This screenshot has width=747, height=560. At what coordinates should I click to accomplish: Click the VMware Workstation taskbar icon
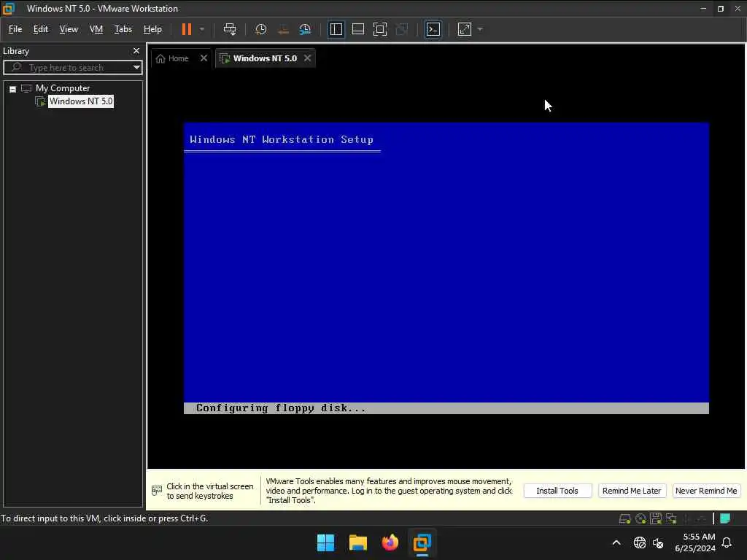pos(422,542)
